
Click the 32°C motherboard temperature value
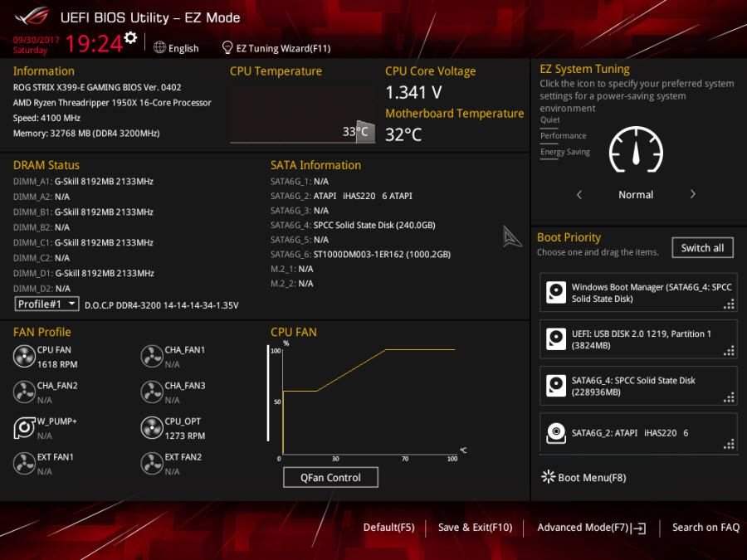pyautogui.click(x=403, y=134)
